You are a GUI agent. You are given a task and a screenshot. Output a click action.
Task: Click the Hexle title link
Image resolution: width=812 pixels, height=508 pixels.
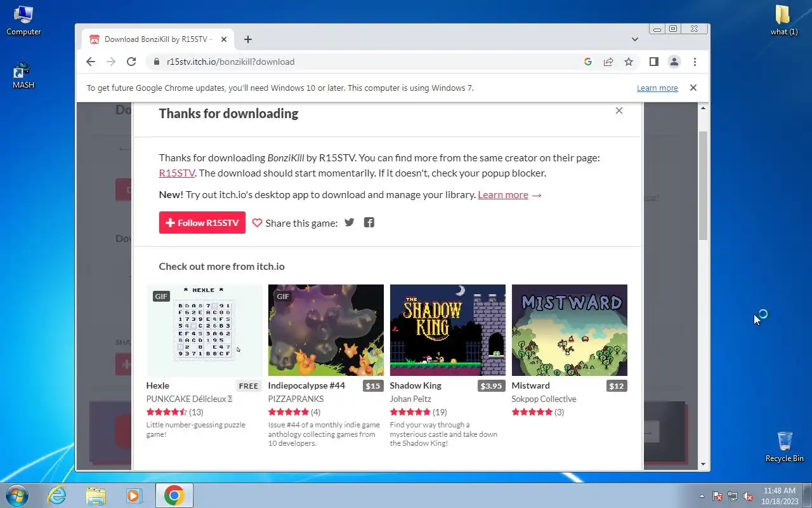coord(158,385)
